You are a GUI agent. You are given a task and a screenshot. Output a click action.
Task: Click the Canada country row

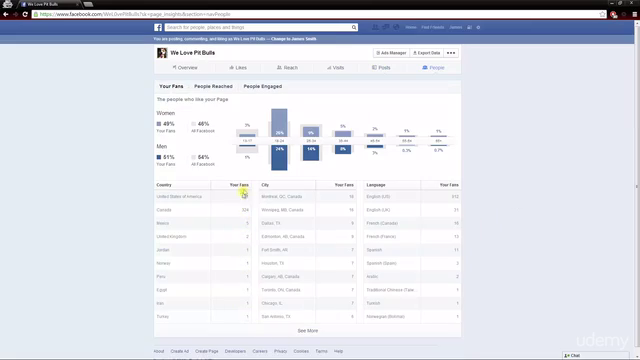(x=202, y=210)
